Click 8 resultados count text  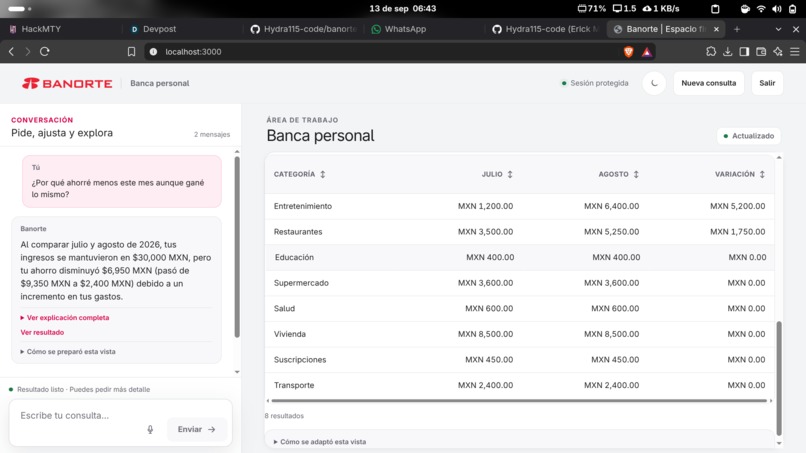pyautogui.click(x=284, y=416)
